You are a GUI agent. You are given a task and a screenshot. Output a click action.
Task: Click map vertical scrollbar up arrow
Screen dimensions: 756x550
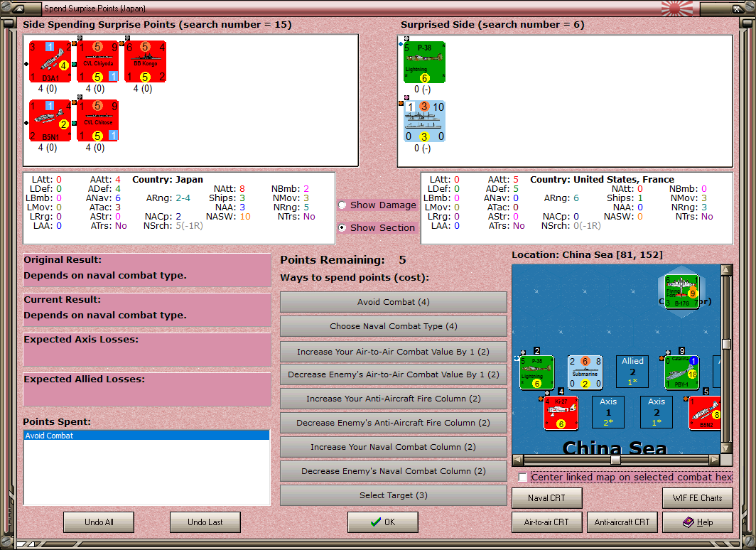pyautogui.click(x=727, y=270)
